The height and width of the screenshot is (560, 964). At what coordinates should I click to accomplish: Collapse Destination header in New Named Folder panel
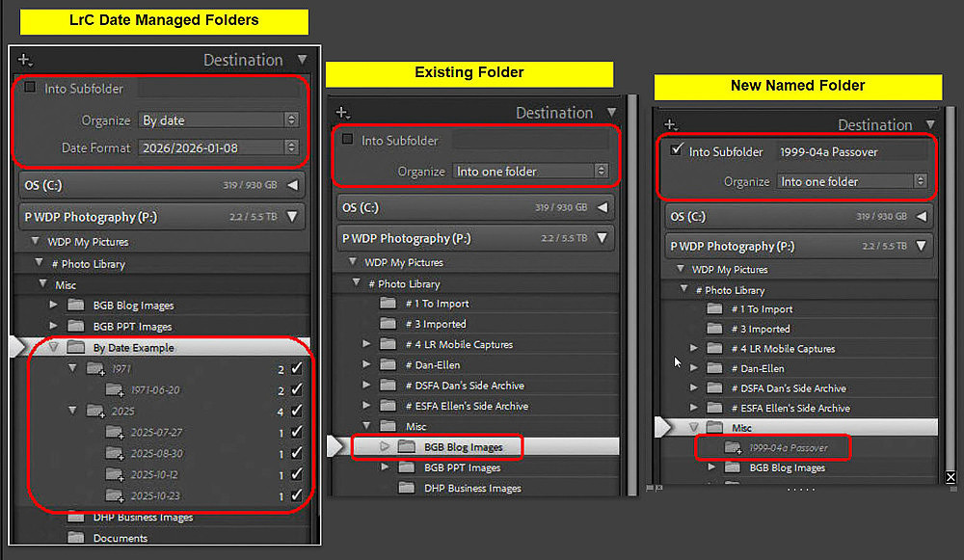[x=931, y=124]
